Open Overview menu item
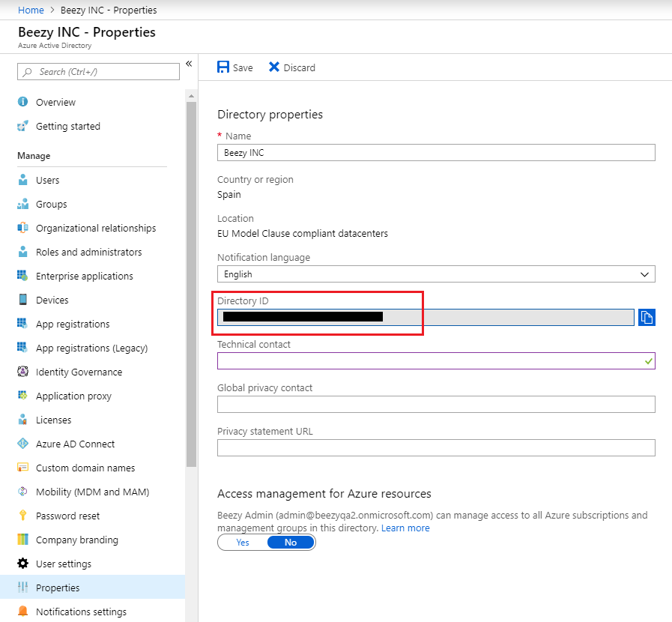This screenshot has width=672, height=622. tap(55, 102)
